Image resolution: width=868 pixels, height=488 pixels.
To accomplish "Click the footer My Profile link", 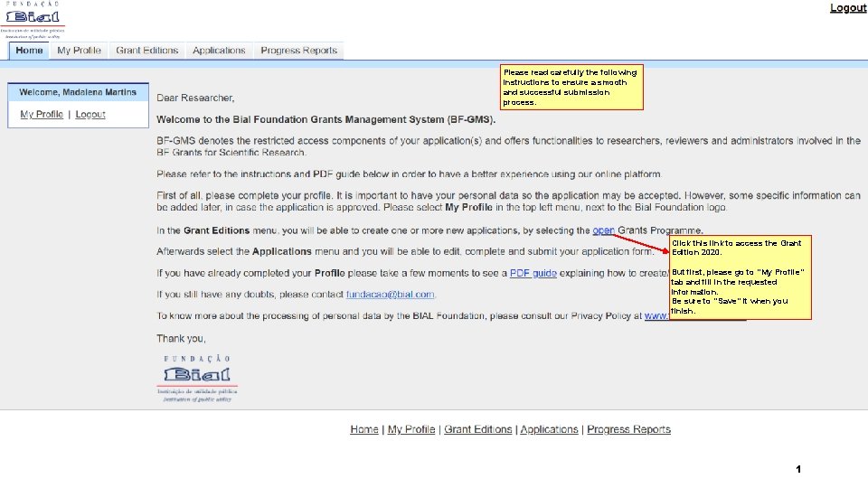I will coord(411,429).
